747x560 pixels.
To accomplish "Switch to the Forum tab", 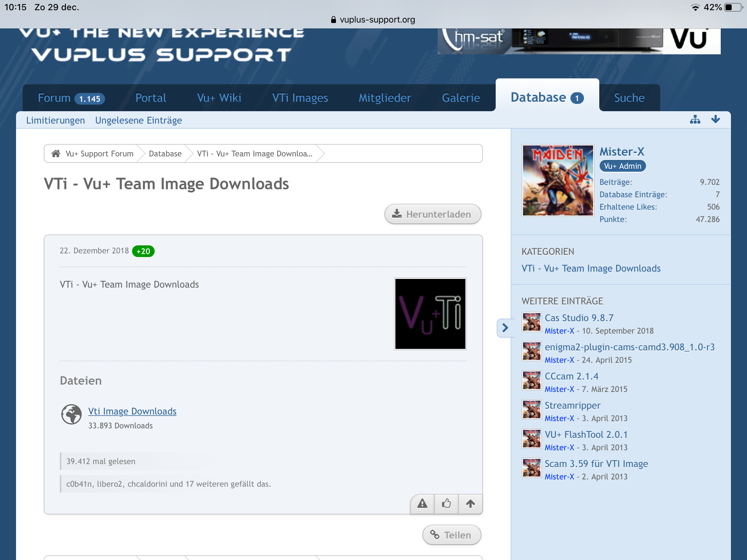I will [71, 98].
